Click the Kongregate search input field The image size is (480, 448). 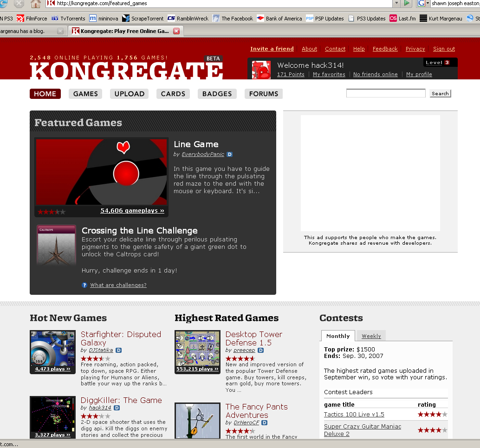click(386, 93)
